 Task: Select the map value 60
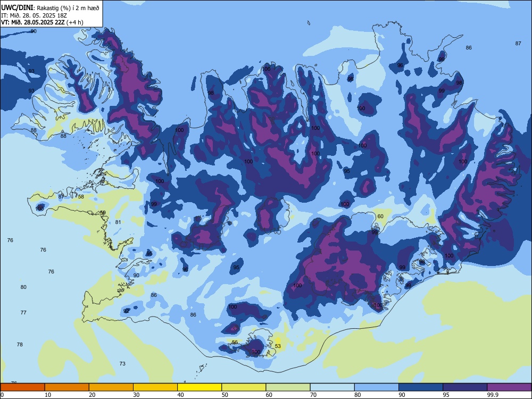coord(380,216)
